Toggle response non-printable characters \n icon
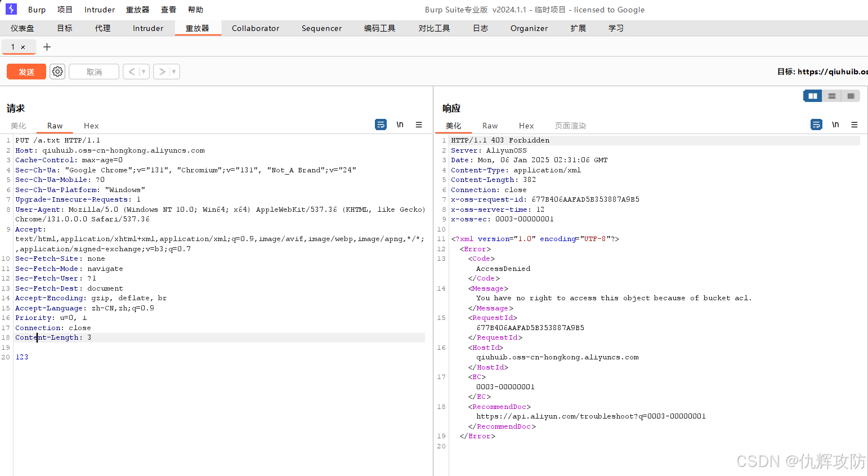The height and width of the screenshot is (476, 868). [835, 124]
